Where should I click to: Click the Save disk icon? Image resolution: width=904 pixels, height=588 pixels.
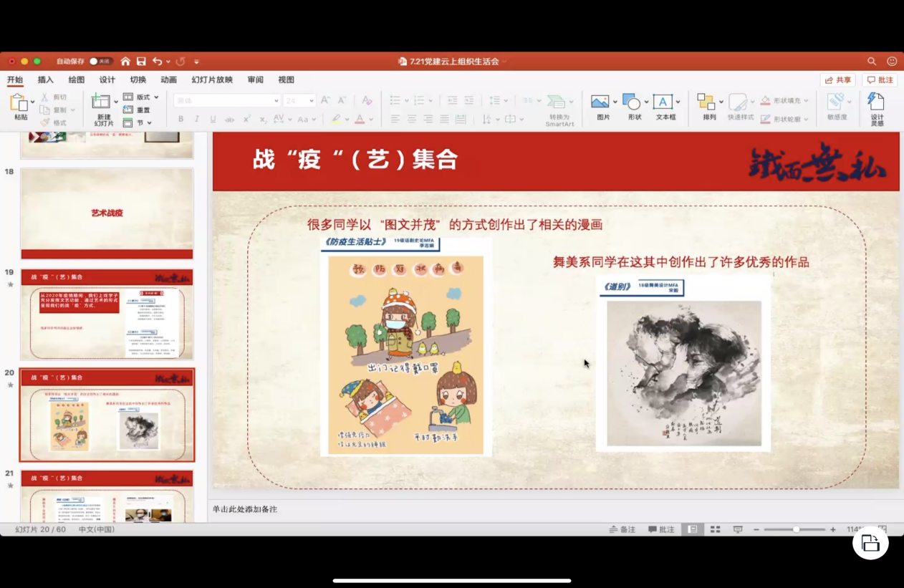[141, 62]
